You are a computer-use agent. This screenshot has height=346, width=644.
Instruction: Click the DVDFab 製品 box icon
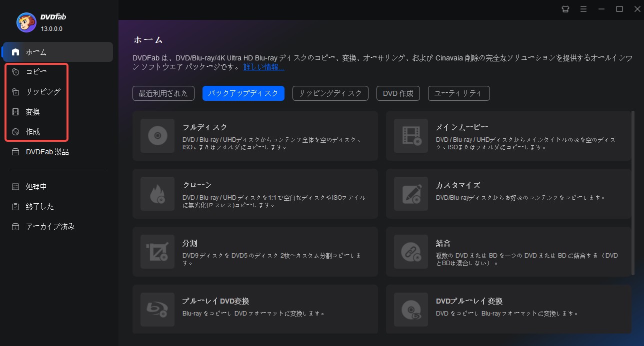(15, 152)
